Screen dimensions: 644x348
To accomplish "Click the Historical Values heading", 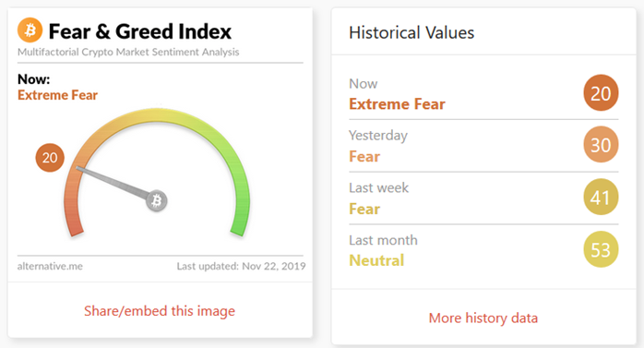I will (411, 33).
